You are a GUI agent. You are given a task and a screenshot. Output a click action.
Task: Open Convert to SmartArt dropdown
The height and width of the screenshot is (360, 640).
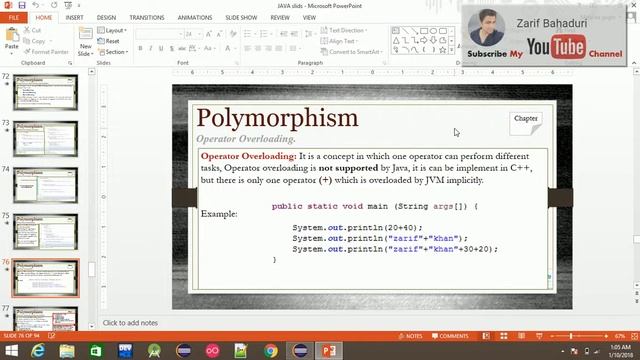(x=352, y=52)
